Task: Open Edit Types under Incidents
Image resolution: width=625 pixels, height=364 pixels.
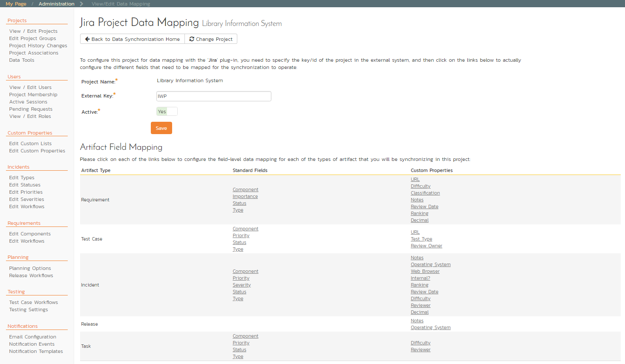Action: click(22, 178)
